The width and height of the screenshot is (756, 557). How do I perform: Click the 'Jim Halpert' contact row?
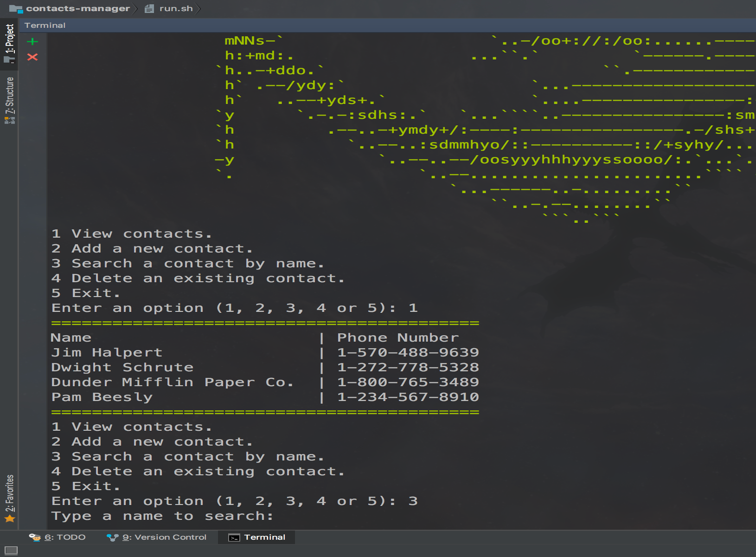[265, 353]
